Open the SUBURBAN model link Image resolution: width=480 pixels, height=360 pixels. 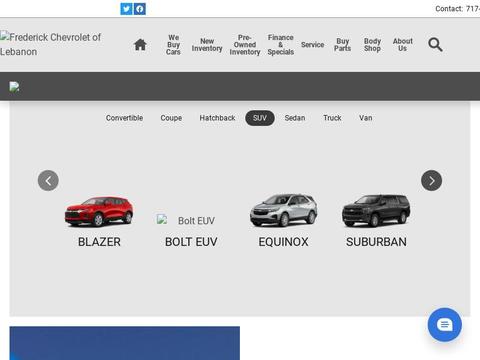click(376, 242)
